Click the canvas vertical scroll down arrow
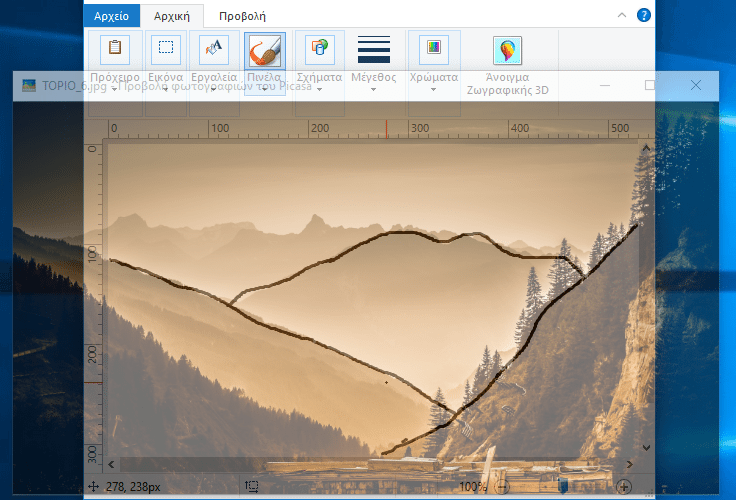 coord(646,447)
